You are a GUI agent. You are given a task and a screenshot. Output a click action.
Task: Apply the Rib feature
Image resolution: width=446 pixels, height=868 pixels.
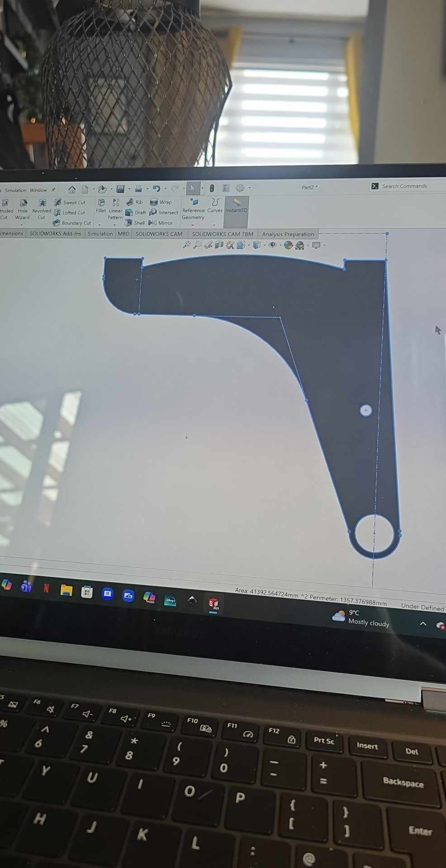click(x=134, y=202)
